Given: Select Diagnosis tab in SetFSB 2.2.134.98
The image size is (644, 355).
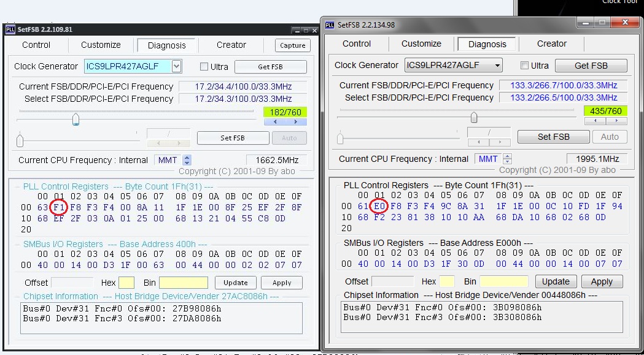Looking at the screenshot, I should pos(487,44).
